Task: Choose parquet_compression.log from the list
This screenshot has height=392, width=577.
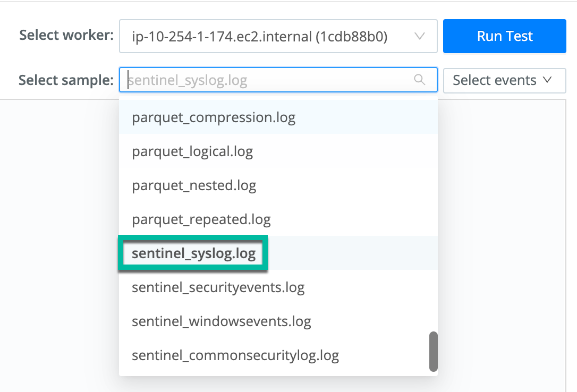Action: coord(214,117)
